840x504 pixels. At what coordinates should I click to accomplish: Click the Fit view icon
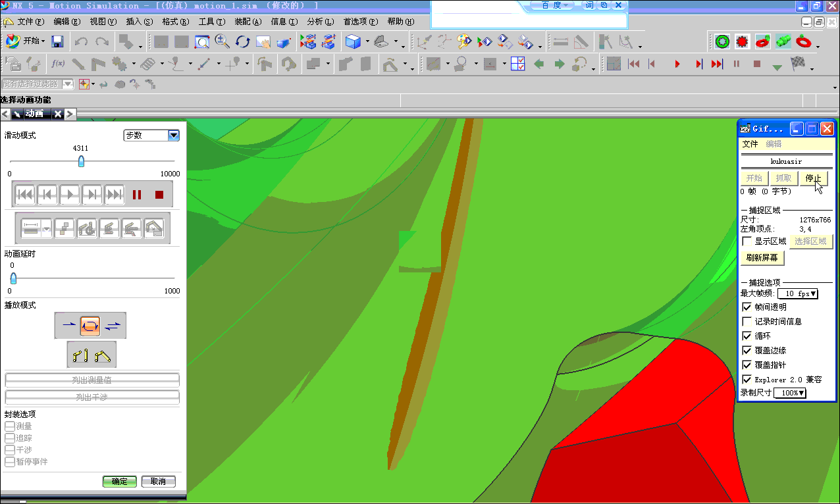202,41
